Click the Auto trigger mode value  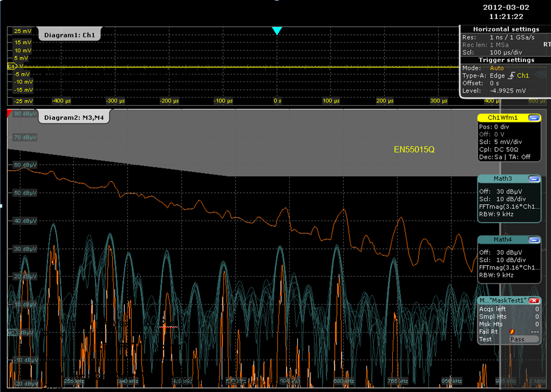point(497,68)
